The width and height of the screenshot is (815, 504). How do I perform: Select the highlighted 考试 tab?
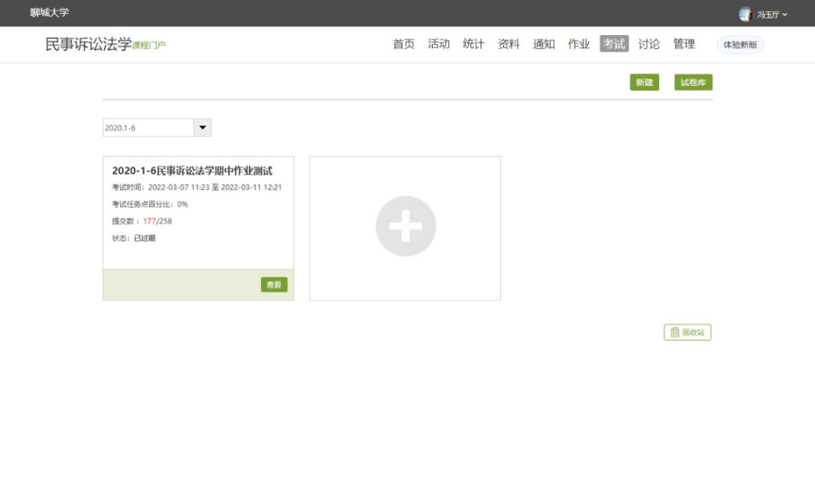[614, 44]
